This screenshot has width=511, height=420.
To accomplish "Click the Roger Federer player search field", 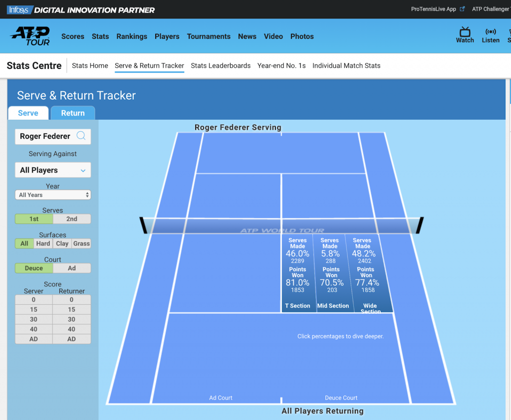I will (53, 136).
